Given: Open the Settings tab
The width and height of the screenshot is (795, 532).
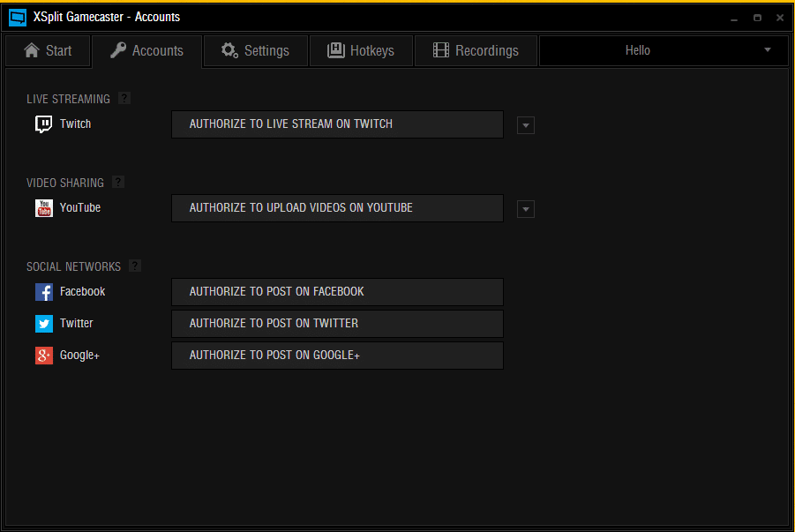Looking at the screenshot, I should 256,50.
